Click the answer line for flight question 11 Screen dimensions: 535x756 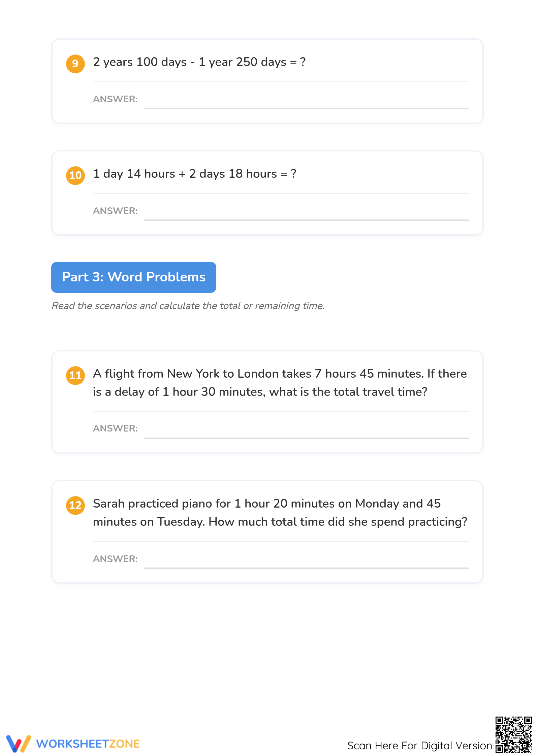[x=306, y=438]
